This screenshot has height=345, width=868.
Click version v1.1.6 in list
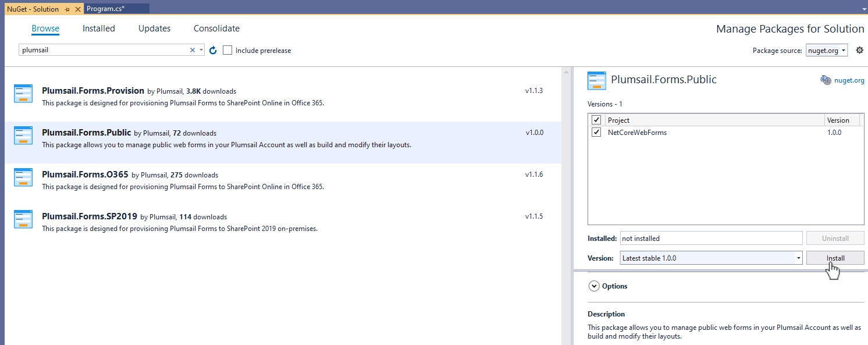(534, 175)
